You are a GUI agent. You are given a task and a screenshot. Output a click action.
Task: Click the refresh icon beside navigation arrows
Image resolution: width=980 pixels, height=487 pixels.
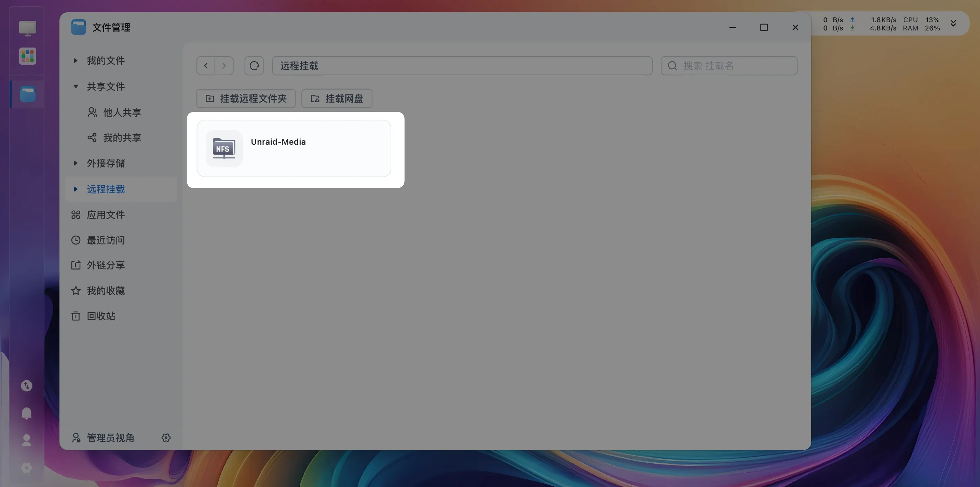254,65
